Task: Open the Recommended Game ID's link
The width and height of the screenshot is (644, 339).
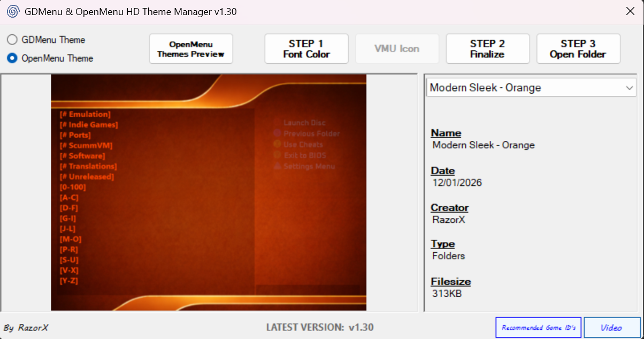Action: pyautogui.click(x=539, y=327)
